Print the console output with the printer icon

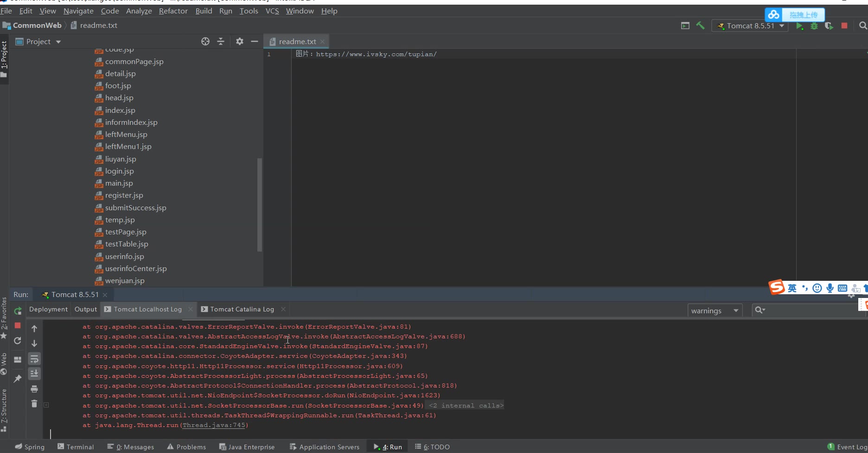tap(34, 389)
